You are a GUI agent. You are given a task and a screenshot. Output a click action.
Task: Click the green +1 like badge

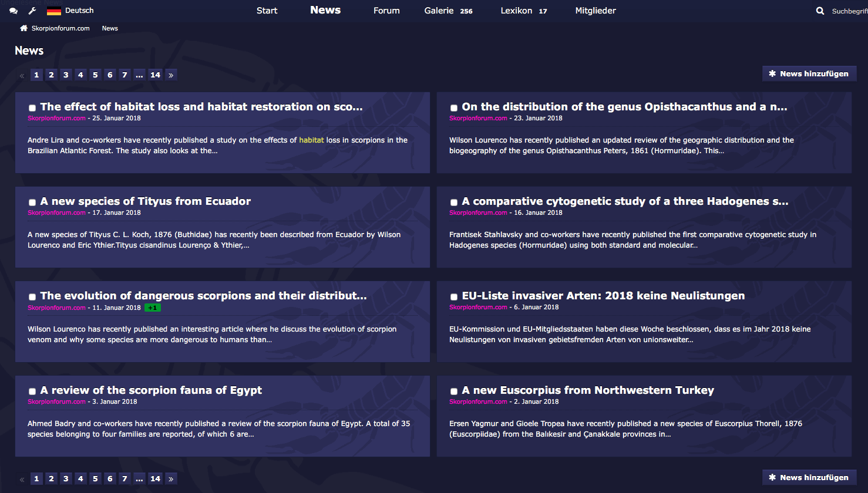152,308
